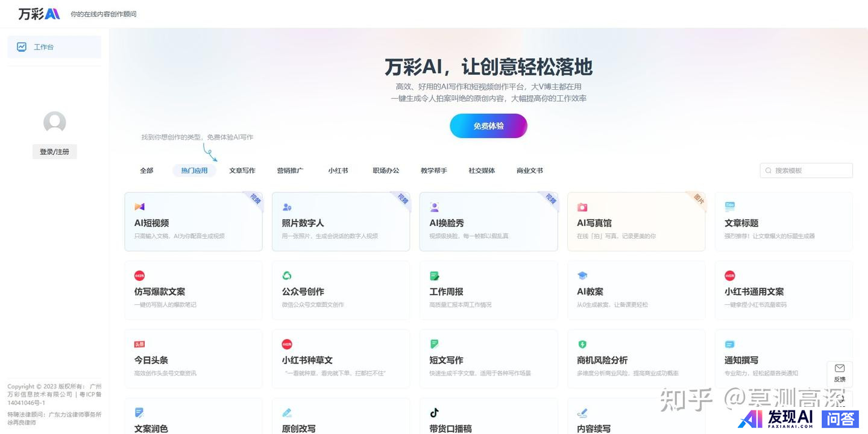The image size is (868, 434).
Task: Click the 工作周报 green document icon
Action: pos(435,275)
